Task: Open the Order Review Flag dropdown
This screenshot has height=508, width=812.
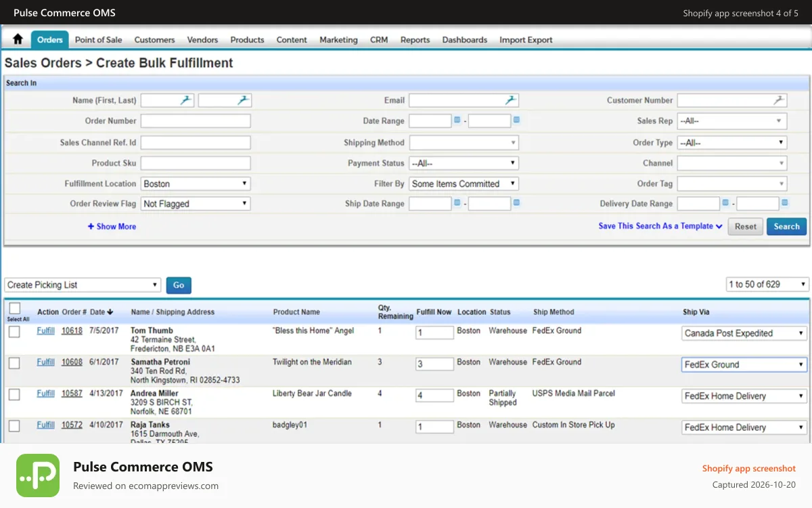Action: pos(196,204)
